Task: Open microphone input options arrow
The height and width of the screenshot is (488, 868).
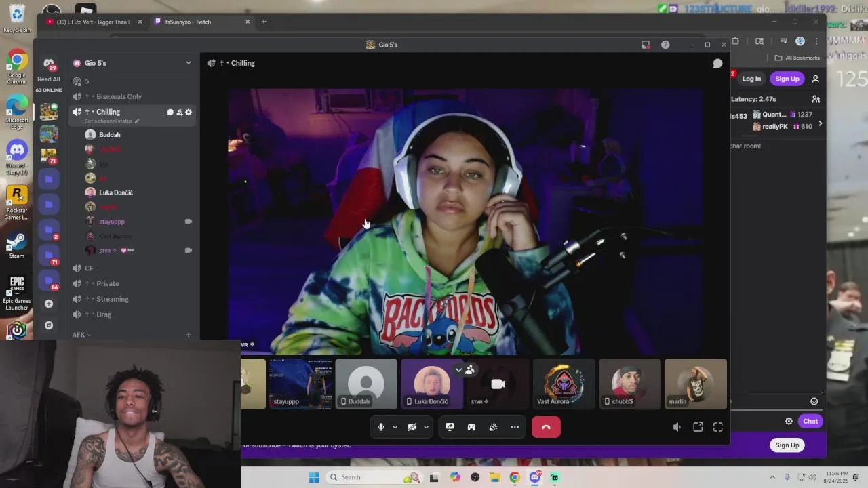Action: point(395,427)
